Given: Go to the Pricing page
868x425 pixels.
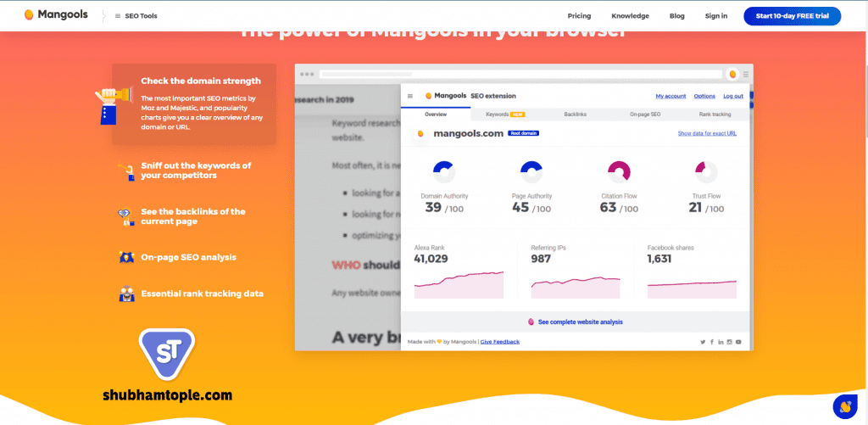Looking at the screenshot, I should [579, 16].
